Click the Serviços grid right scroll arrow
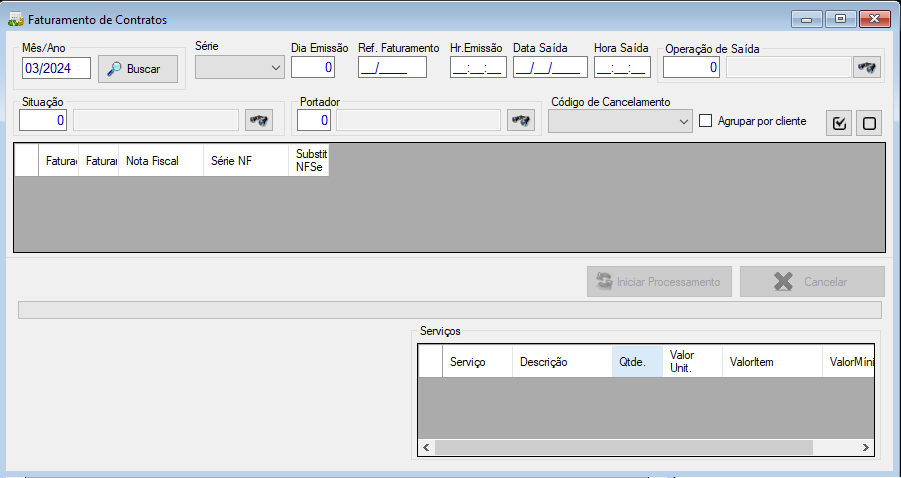The height and width of the screenshot is (478, 901). pos(866,448)
